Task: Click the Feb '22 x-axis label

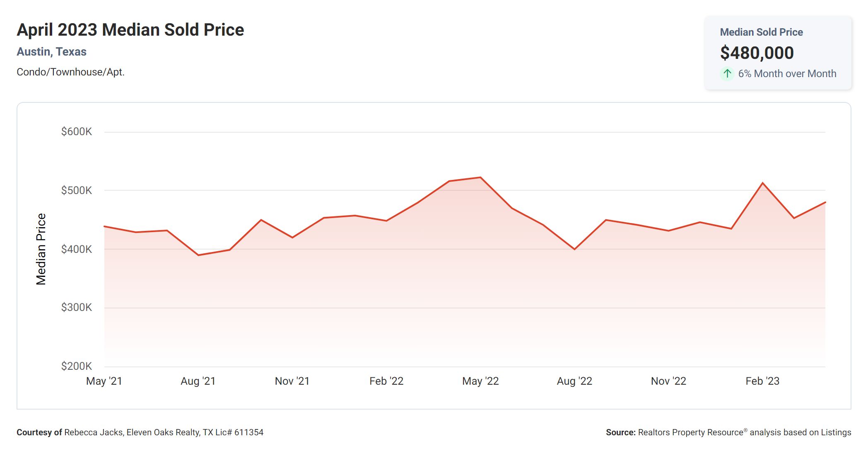Action: [386, 381]
